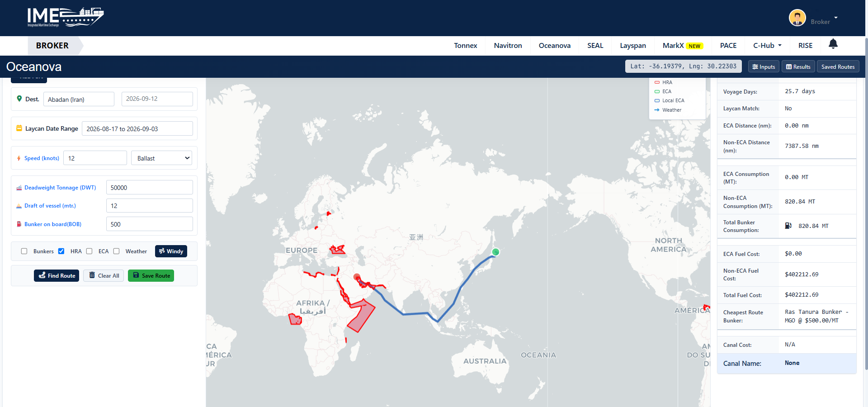The width and height of the screenshot is (868, 407).
Task: Show the Inputs panel
Action: (764, 66)
